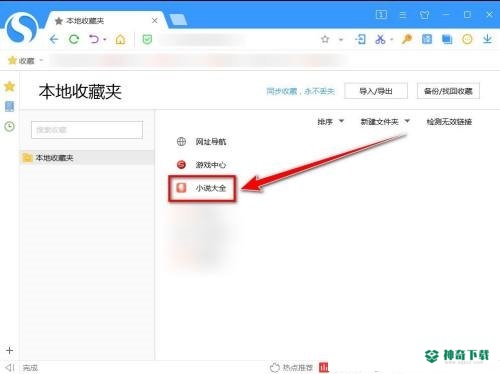Viewport: 500px width, 374px height.
Task: Click the green security shield icon
Action: tap(147, 39)
